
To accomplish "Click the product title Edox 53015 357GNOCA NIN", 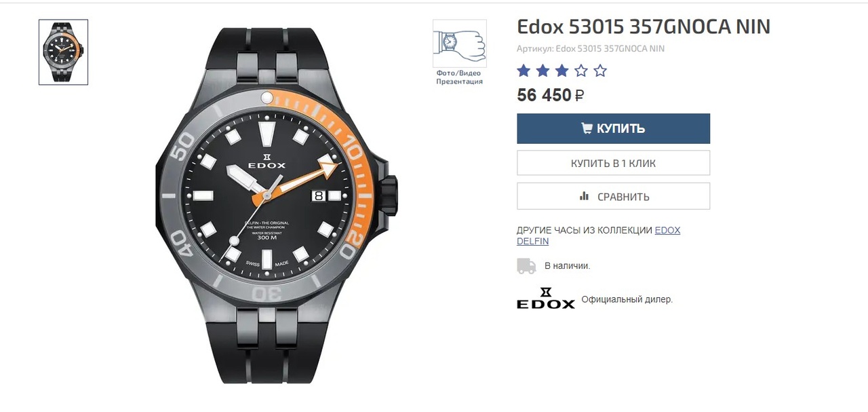I will (x=644, y=26).
